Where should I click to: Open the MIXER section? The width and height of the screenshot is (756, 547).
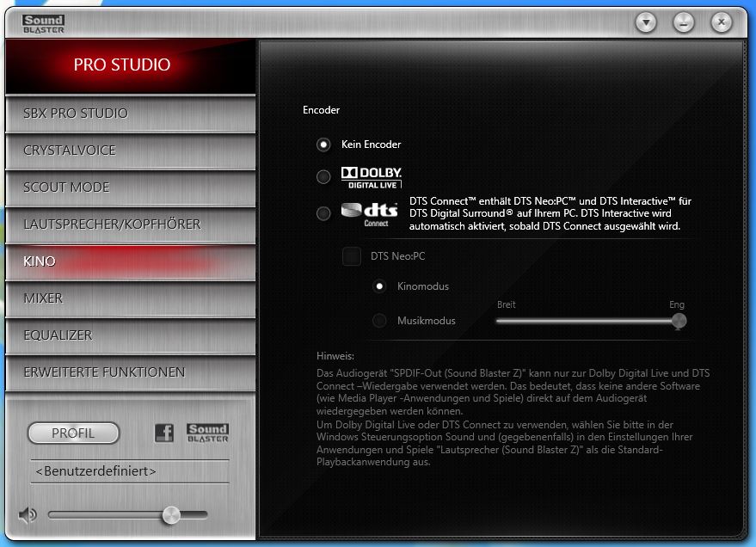(x=130, y=298)
